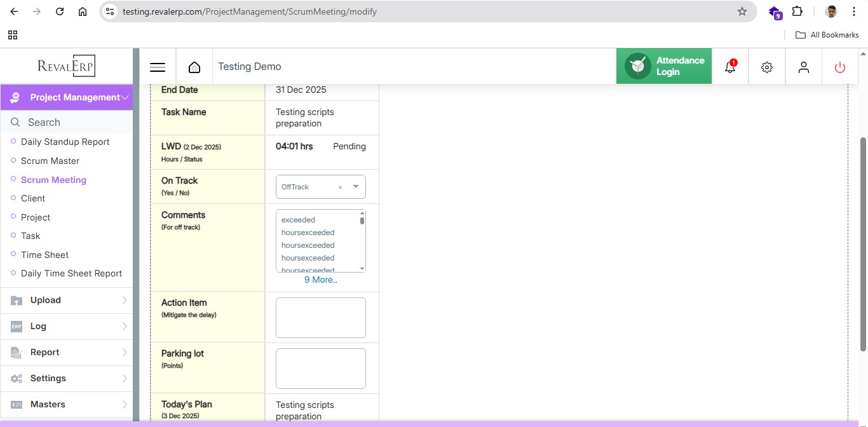Click the page vertical scrollbar
Image resolution: width=868 pixels, height=427 pixels.
coord(863,241)
